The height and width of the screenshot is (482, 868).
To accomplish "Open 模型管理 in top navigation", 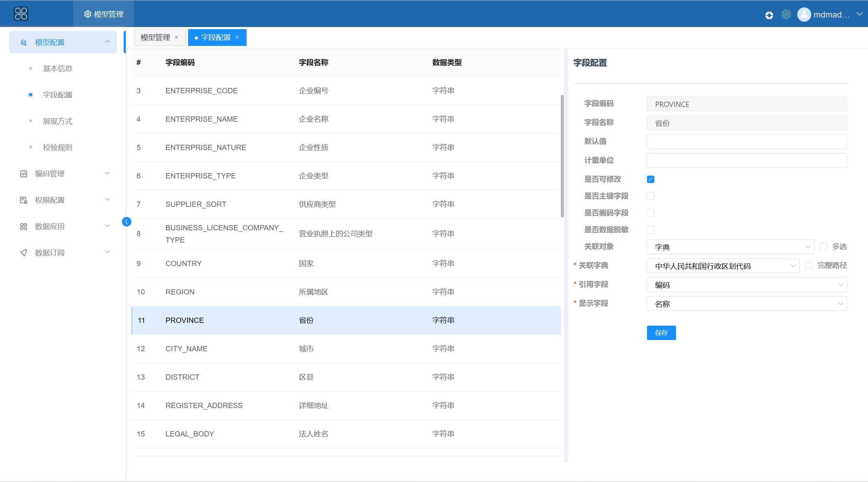I will coord(104,14).
